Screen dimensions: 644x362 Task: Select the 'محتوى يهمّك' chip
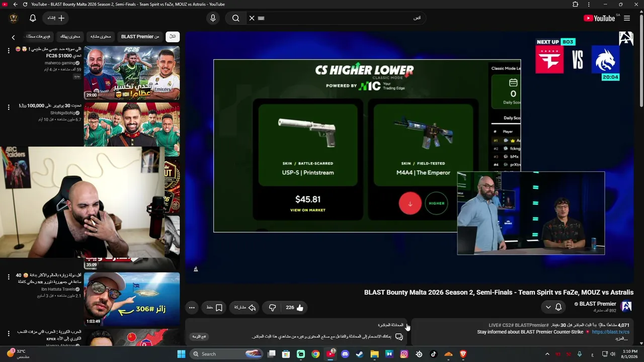tap(70, 37)
